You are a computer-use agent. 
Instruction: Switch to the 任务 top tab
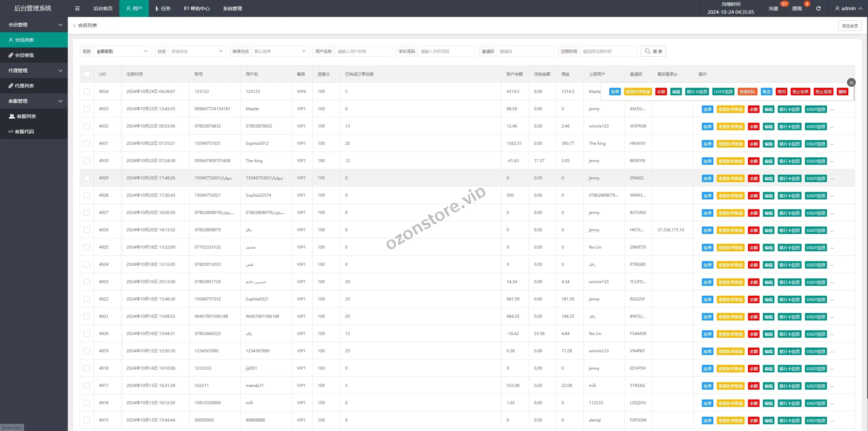click(x=162, y=8)
